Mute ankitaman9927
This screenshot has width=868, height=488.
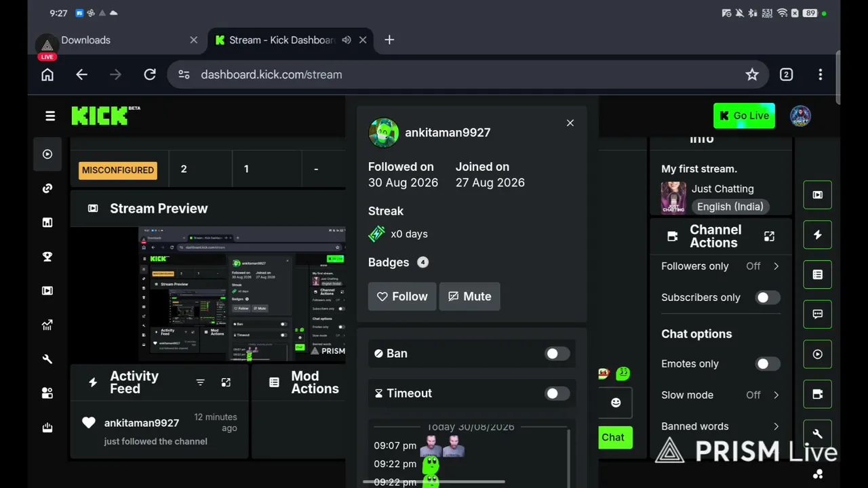pos(469,296)
